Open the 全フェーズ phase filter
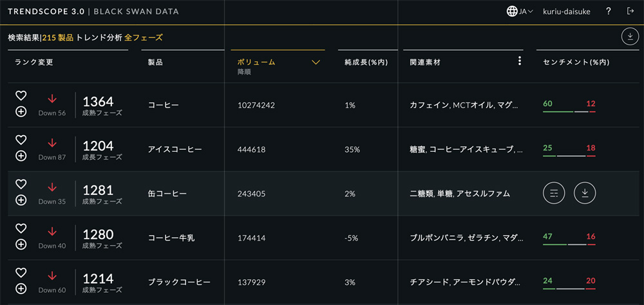This screenshot has width=644, height=305. pyautogui.click(x=144, y=38)
